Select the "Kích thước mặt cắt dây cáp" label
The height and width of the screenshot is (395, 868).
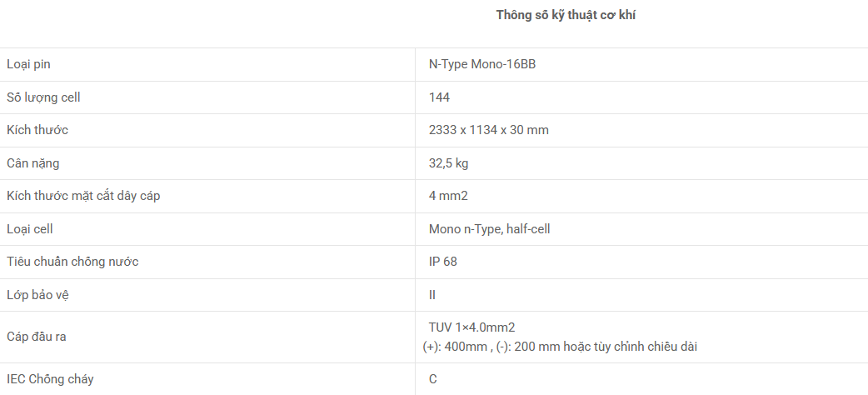[83, 196]
